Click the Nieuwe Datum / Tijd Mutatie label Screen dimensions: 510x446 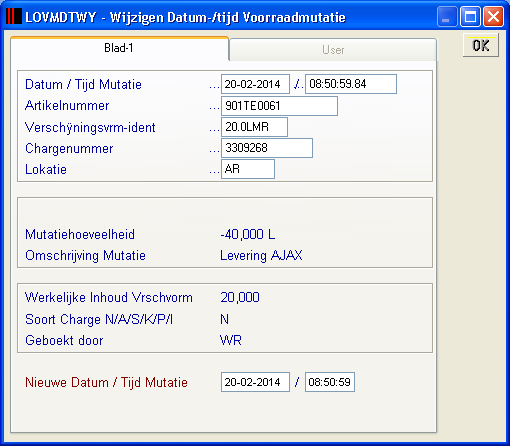pos(106,382)
